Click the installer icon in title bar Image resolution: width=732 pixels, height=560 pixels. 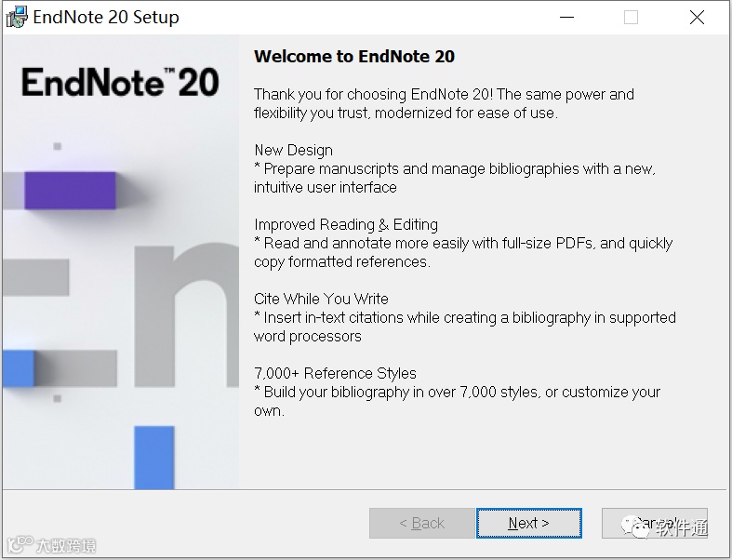pos(17,18)
